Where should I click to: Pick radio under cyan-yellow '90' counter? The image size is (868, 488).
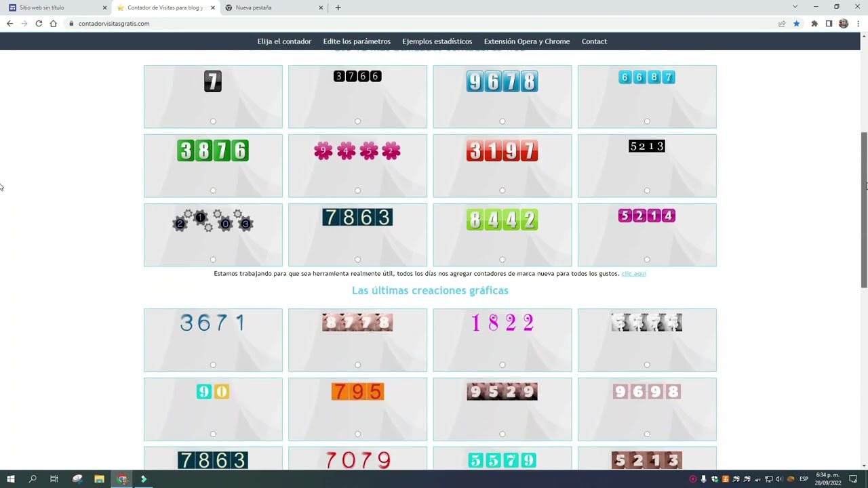point(213,434)
